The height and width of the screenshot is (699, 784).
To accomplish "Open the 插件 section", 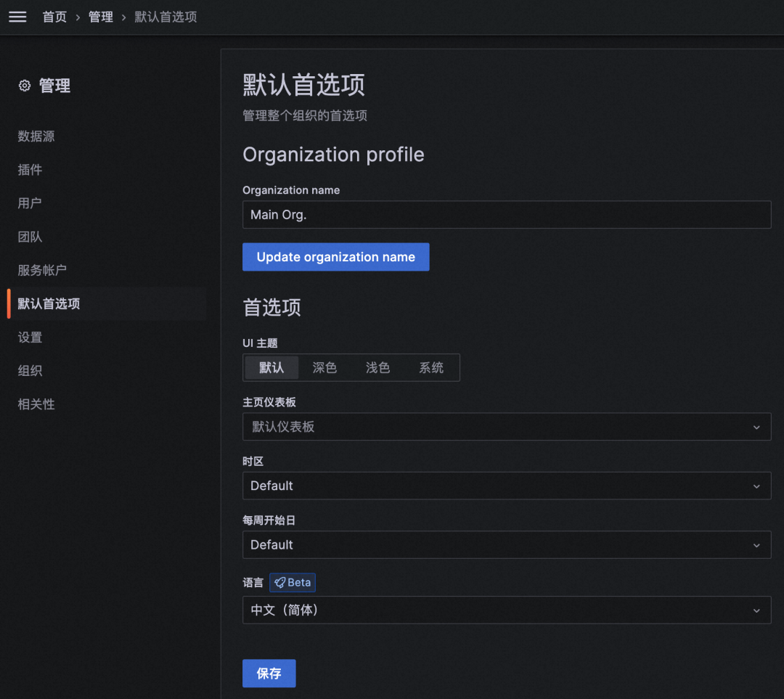I will coord(29,169).
